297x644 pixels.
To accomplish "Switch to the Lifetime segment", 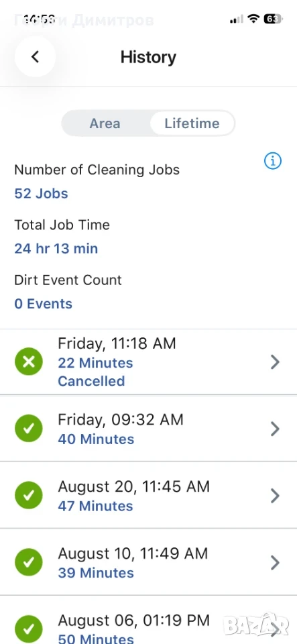I will tap(192, 123).
